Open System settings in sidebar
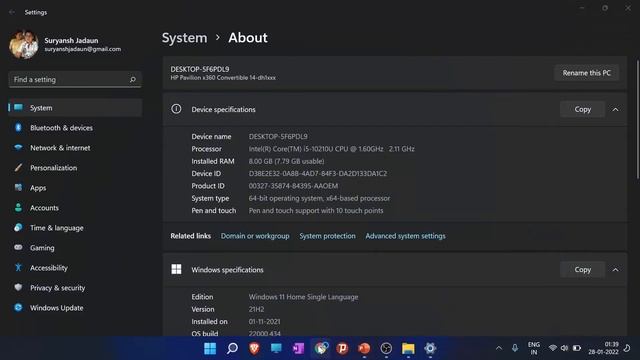The height and width of the screenshot is (360, 640). click(75, 108)
